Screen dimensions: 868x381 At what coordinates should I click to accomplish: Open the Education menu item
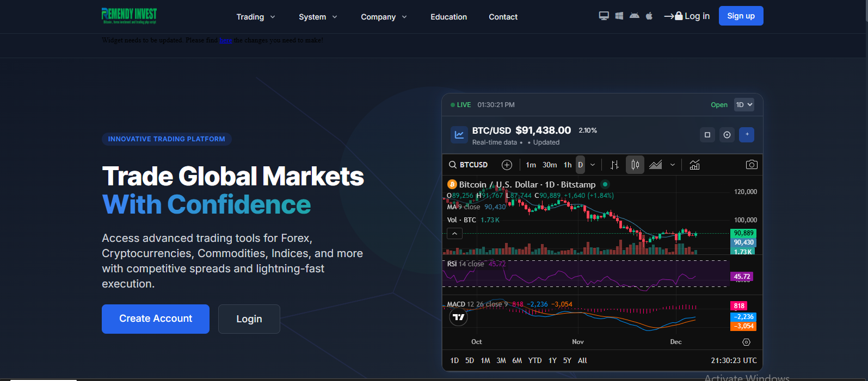[448, 17]
